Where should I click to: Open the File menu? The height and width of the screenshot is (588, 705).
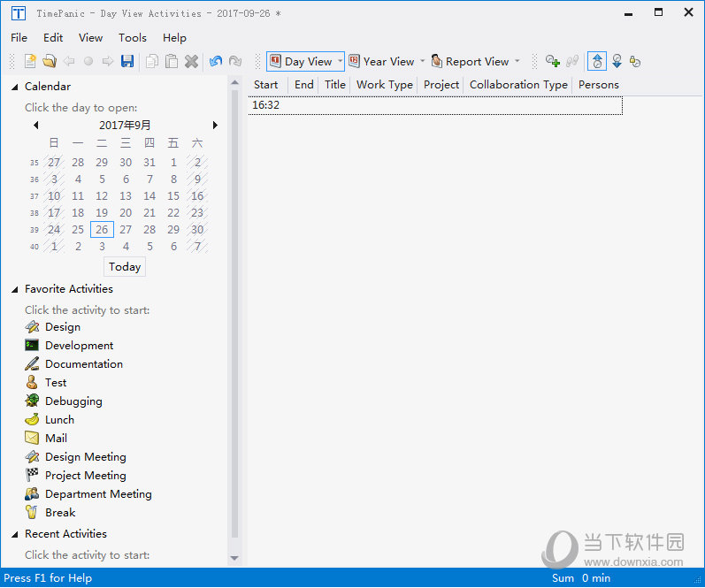[x=19, y=38]
